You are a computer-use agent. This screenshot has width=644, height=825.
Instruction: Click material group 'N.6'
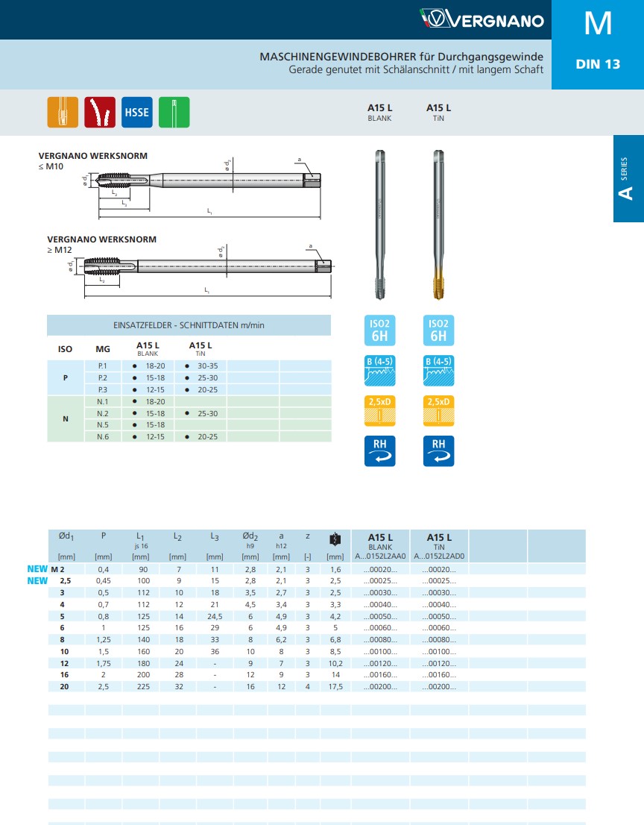tap(103, 436)
